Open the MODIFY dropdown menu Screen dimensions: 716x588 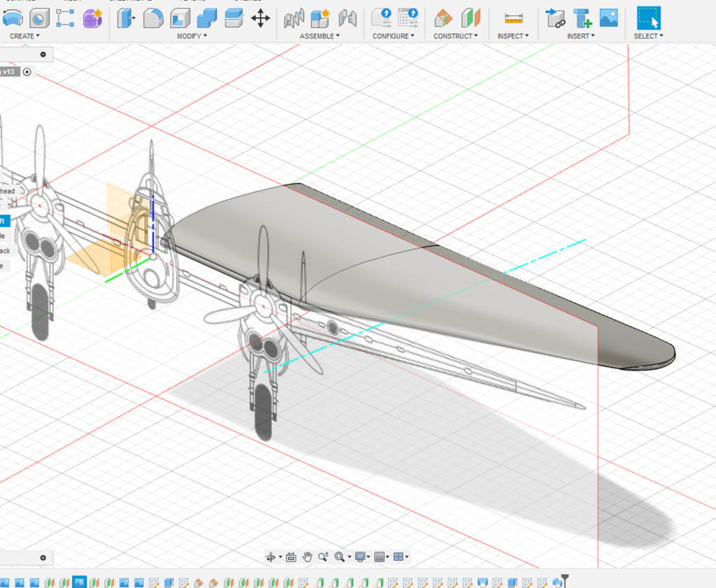192,36
